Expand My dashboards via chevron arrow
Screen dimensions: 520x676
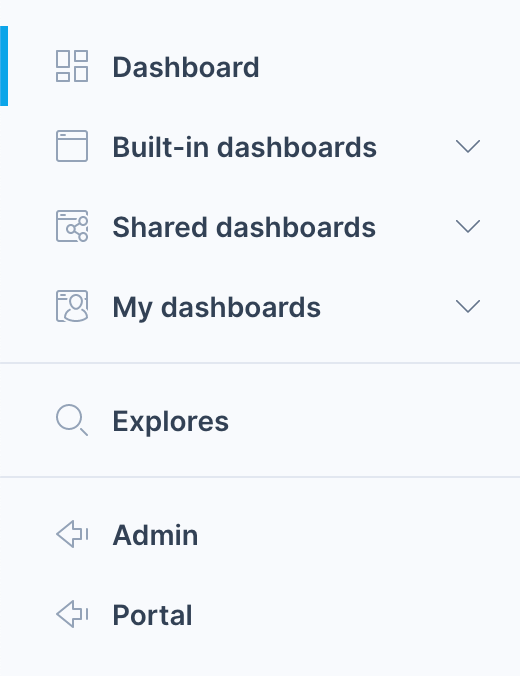(x=468, y=306)
